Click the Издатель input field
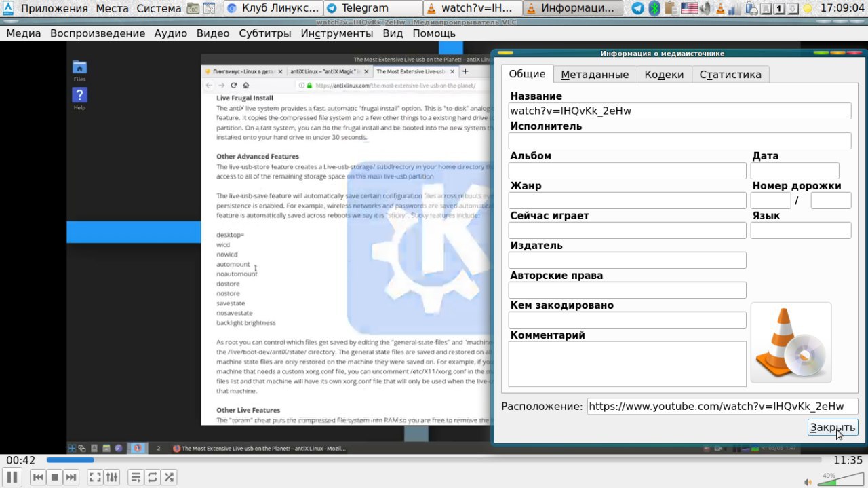 [627, 260]
